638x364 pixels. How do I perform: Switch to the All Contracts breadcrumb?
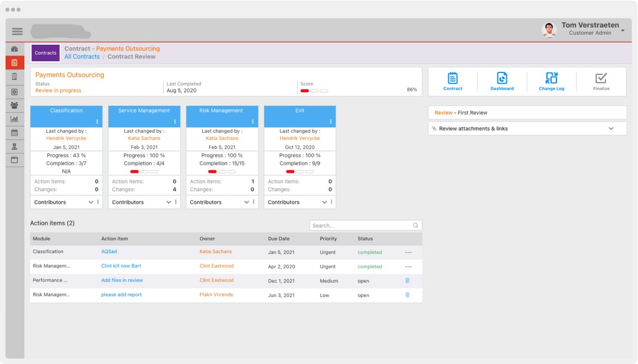[x=82, y=56]
